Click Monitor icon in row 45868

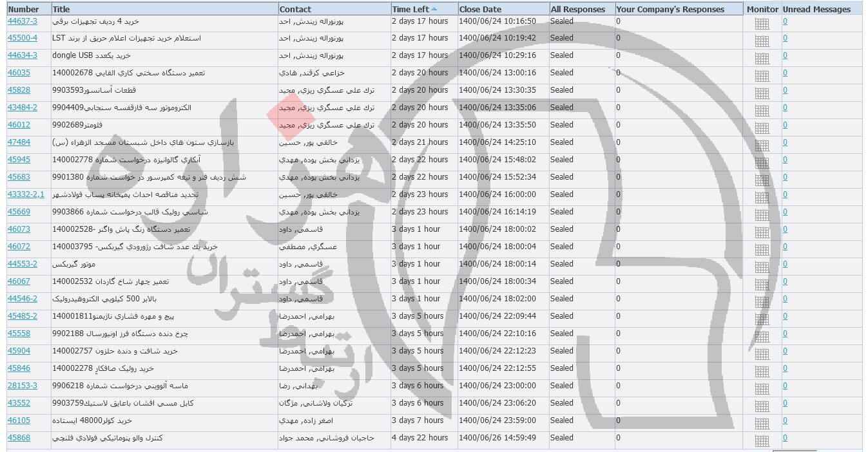[x=762, y=440]
